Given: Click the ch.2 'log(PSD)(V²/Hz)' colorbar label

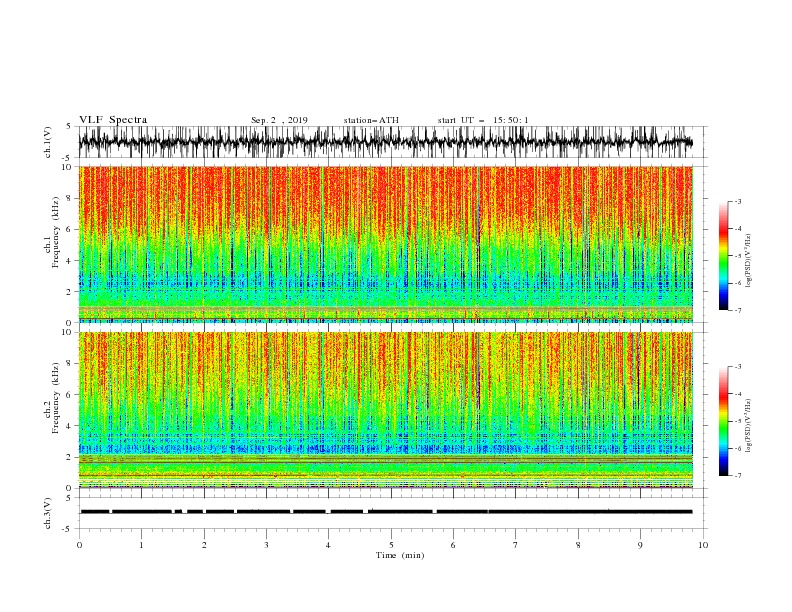Looking at the screenshot, I should point(748,426).
